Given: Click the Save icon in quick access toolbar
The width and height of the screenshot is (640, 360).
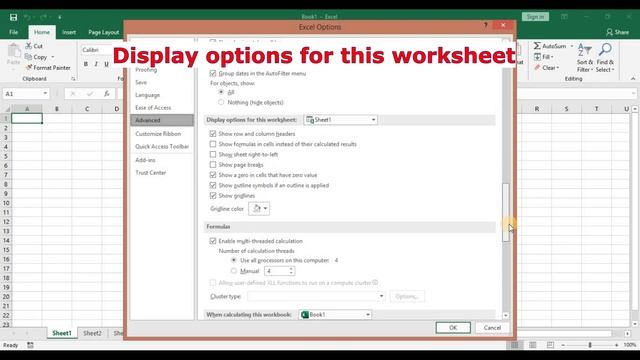Looking at the screenshot, I should click(x=13, y=17).
